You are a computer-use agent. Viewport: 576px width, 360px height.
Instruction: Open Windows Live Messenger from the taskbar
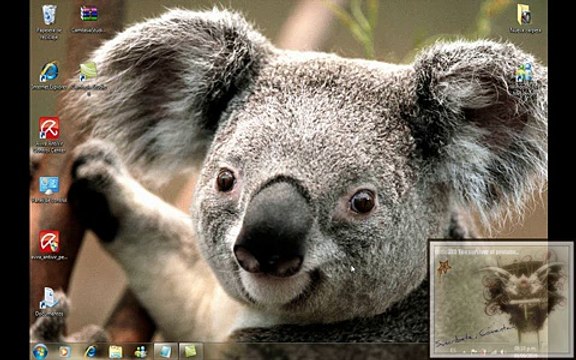pos(140,352)
